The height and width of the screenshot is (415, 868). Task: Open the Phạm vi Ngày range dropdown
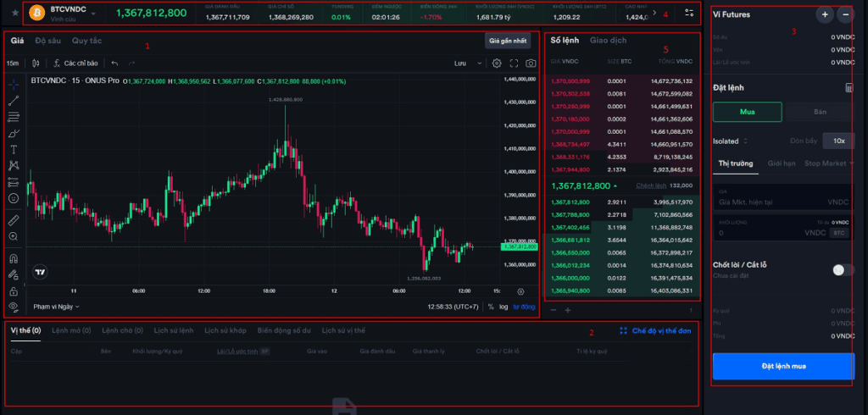pyautogui.click(x=56, y=307)
